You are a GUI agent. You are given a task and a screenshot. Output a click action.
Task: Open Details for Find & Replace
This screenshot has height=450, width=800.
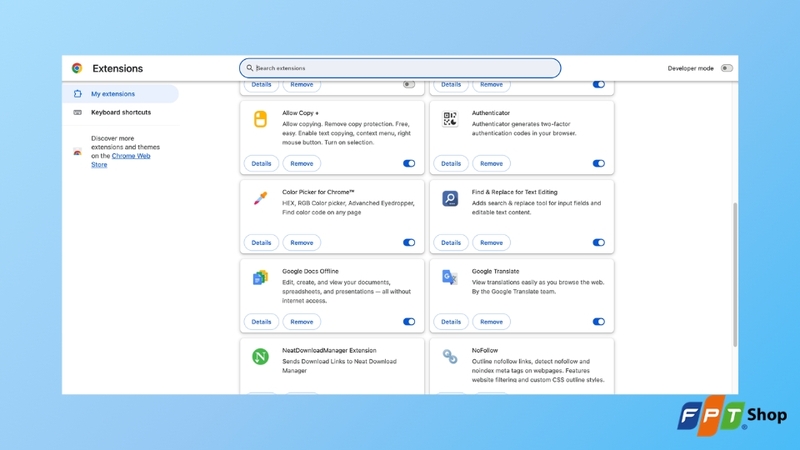tap(451, 242)
